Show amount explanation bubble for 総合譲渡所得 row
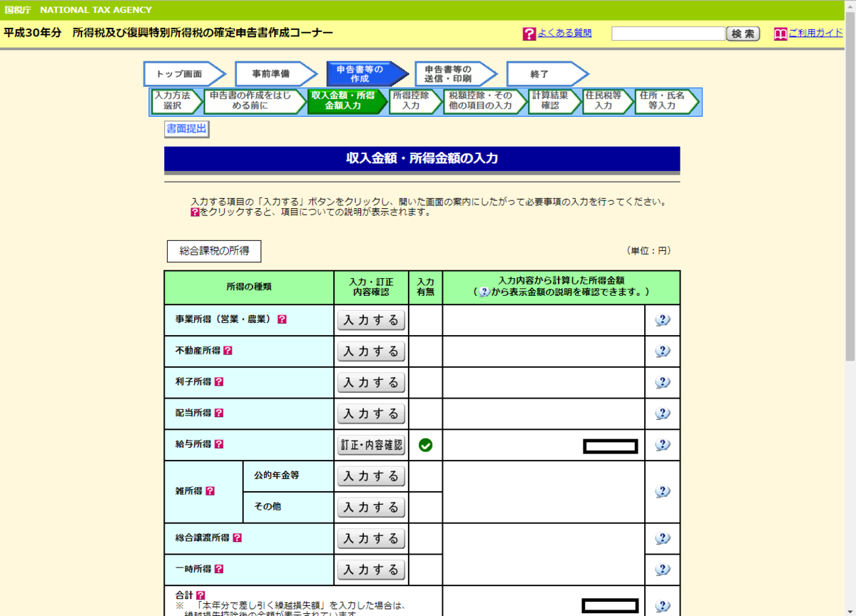The image size is (856, 616). pyautogui.click(x=663, y=538)
